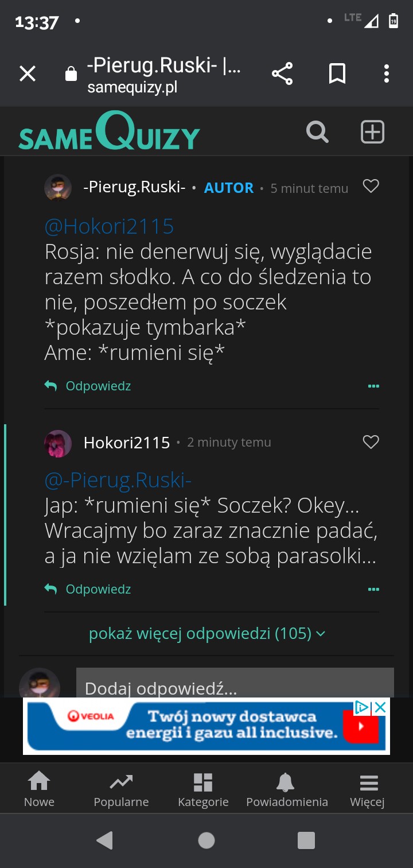Open browser three-dot overflow menu
413x868 pixels.
pyautogui.click(x=386, y=73)
